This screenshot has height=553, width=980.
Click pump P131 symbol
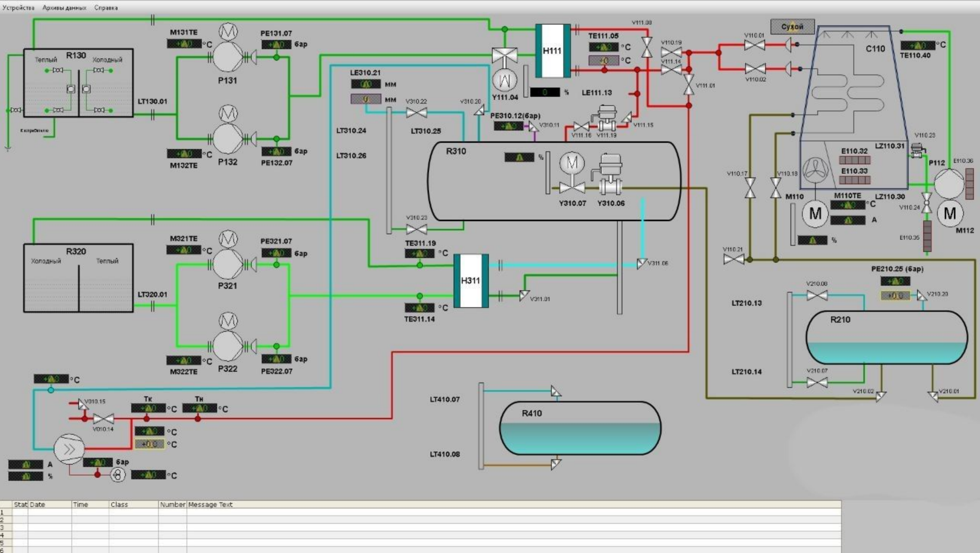228,57
